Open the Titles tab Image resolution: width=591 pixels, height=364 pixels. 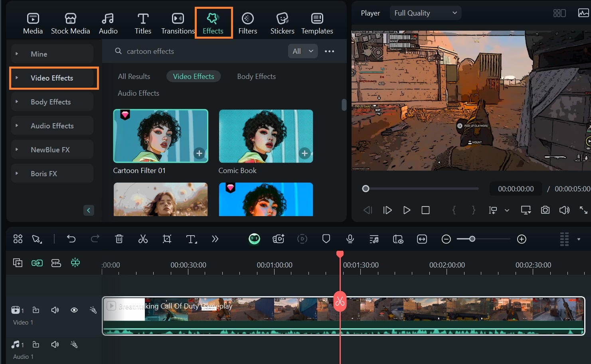click(143, 23)
